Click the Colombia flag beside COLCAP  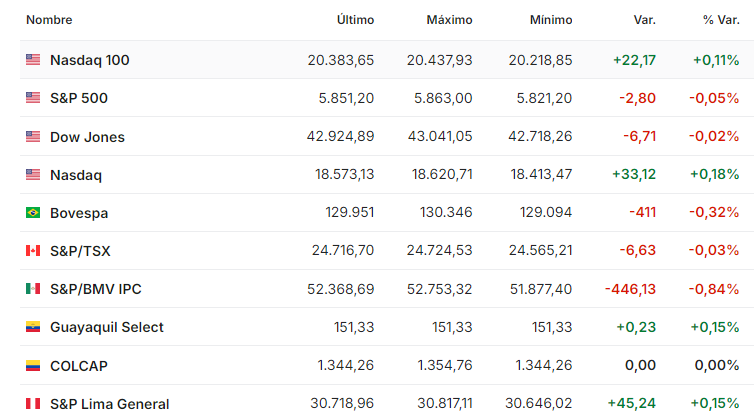[33, 366]
